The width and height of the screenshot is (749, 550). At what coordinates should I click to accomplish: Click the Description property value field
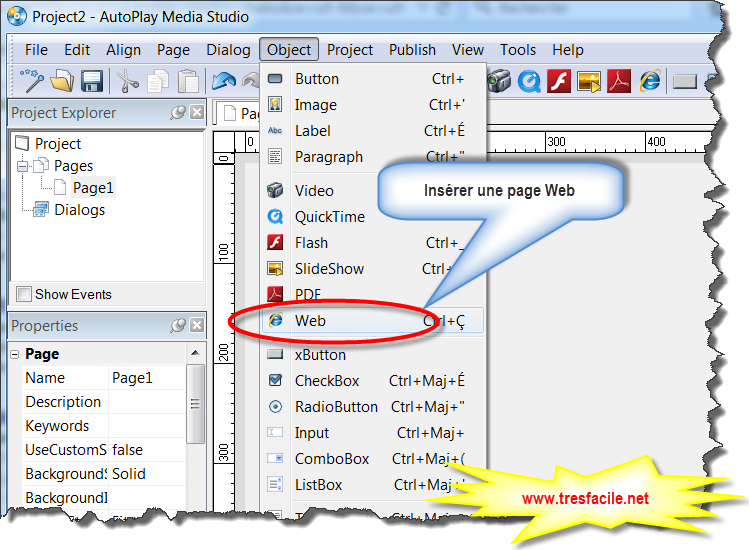[x=147, y=401]
